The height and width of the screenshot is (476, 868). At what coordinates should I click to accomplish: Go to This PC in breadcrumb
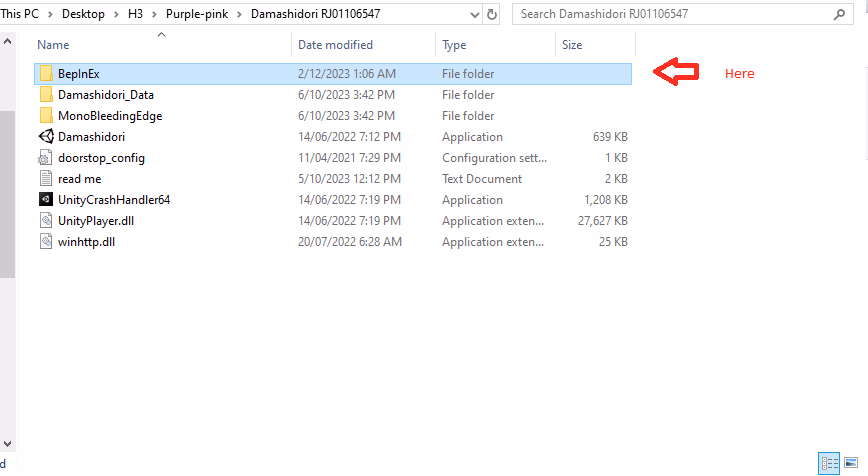(x=20, y=14)
